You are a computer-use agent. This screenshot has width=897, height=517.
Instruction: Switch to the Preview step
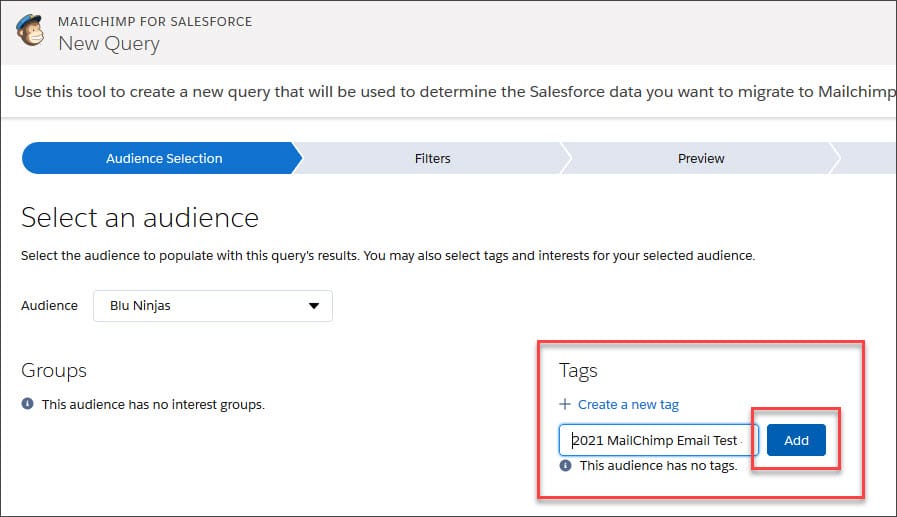click(701, 158)
